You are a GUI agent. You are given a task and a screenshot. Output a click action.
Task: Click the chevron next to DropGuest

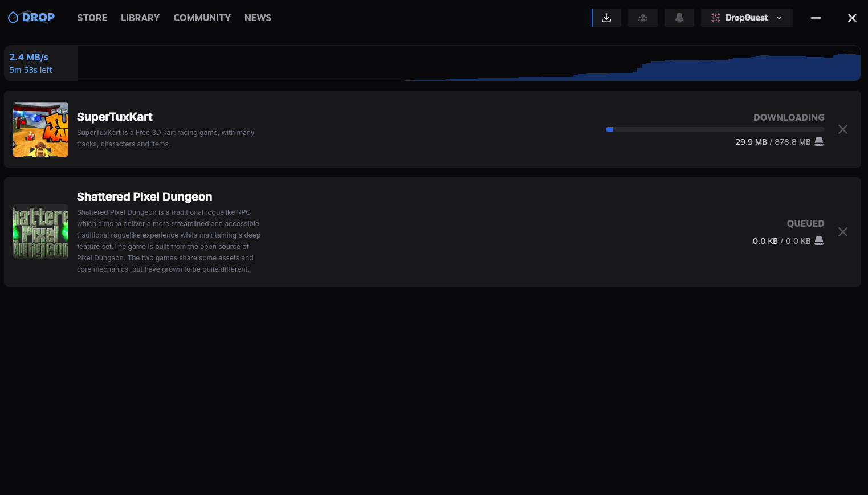point(779,18)
